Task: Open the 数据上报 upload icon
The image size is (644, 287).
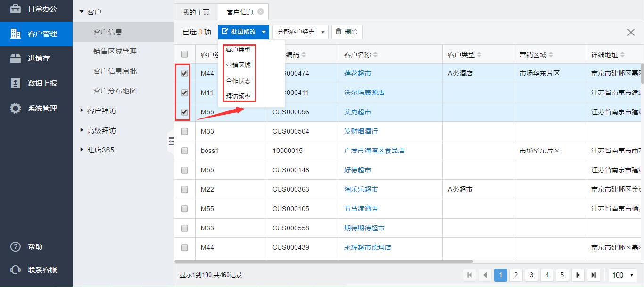Action: point(15,83)
